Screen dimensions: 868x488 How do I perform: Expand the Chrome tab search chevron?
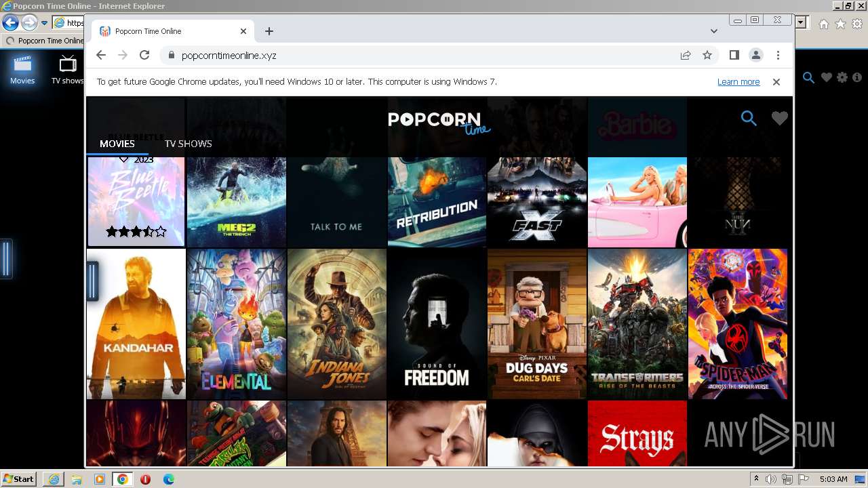[x=714, y=31]
